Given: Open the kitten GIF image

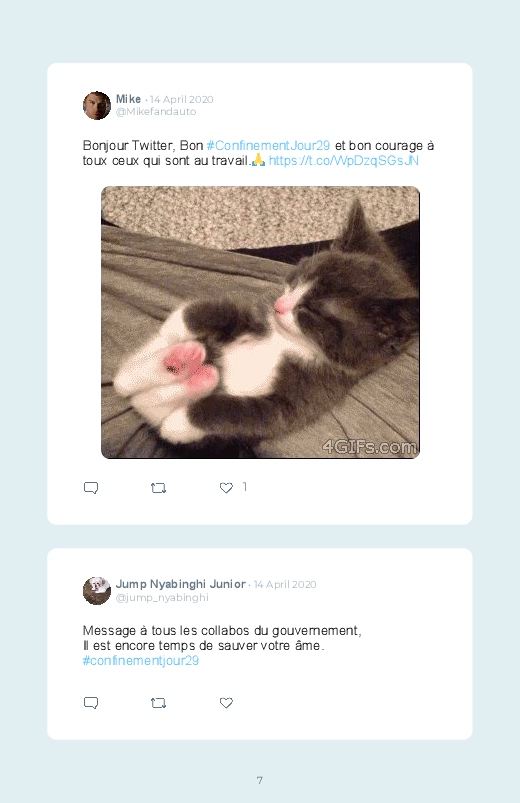Looking at the screenshot, I should 260,322.
